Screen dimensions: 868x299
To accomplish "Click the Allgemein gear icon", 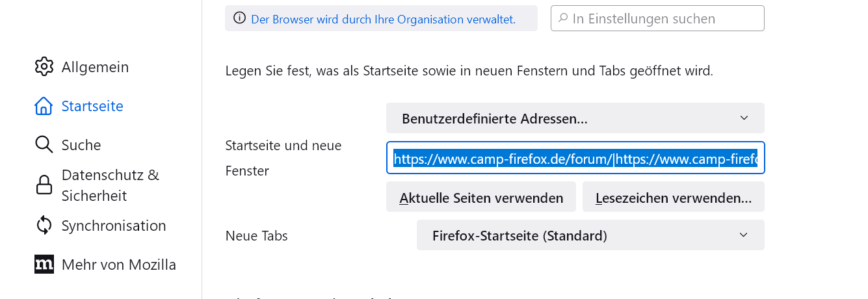I will pos(44,66).
